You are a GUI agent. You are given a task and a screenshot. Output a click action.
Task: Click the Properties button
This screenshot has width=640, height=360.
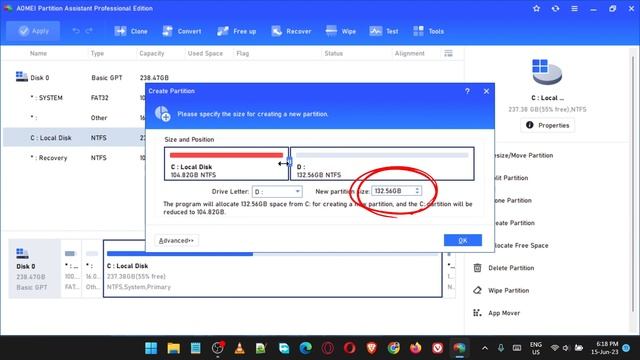548,125
